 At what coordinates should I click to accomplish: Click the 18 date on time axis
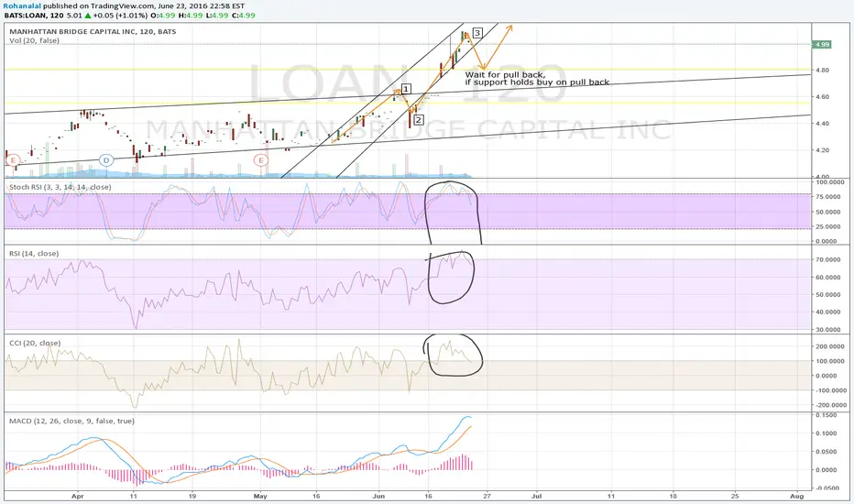673,497
